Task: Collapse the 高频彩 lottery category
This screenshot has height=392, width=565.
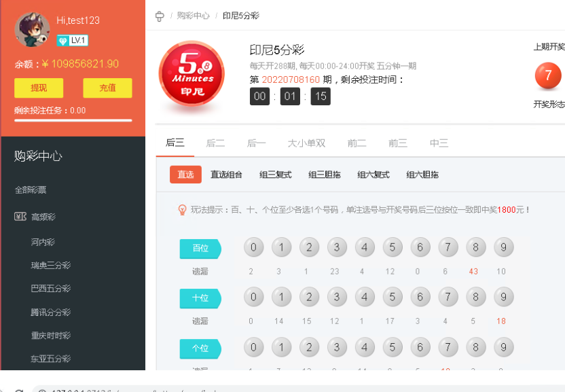Action: tap(43, 215)
